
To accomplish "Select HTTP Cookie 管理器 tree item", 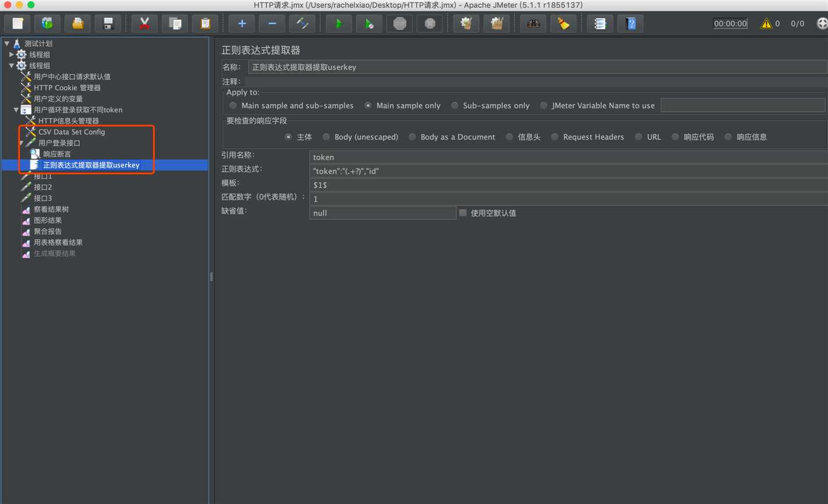I will coord(67,87).
